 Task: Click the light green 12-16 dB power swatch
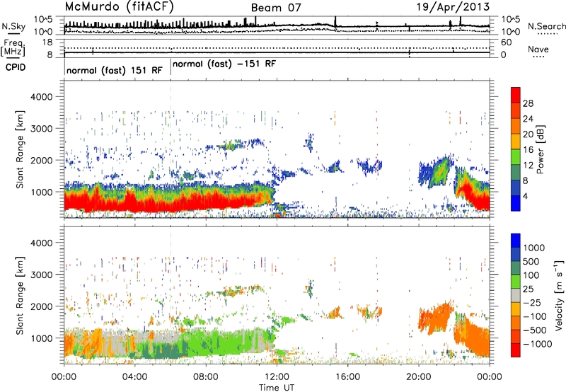click(516, 157)
